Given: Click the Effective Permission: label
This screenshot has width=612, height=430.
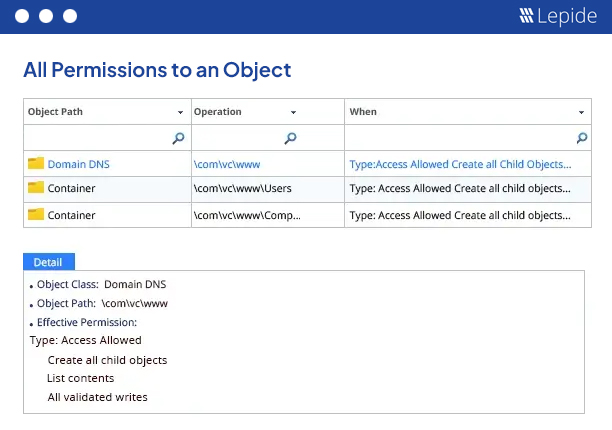Looking at the screenshot, I should coord(87,322).
